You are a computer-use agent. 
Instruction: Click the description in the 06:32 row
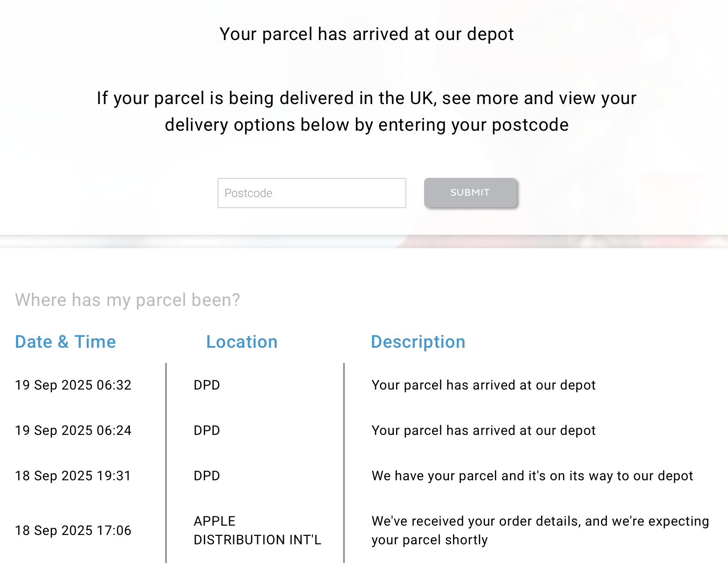click(x=483, y=385)
